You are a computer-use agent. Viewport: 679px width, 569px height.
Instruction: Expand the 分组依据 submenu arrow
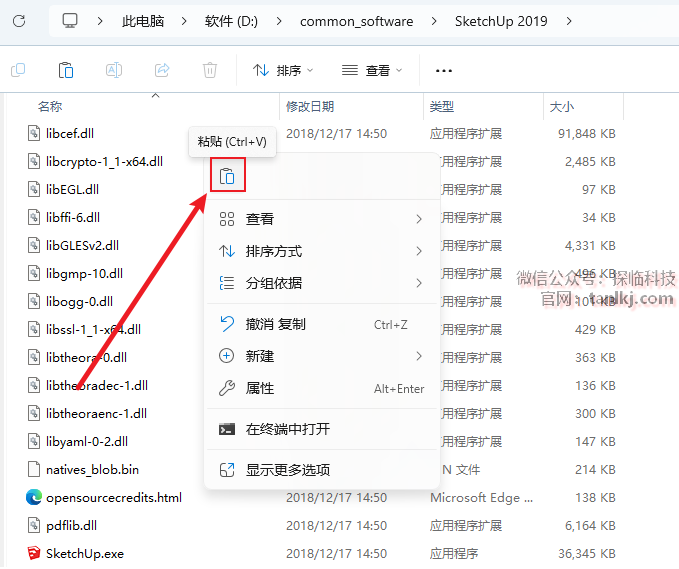pos(419,283)
